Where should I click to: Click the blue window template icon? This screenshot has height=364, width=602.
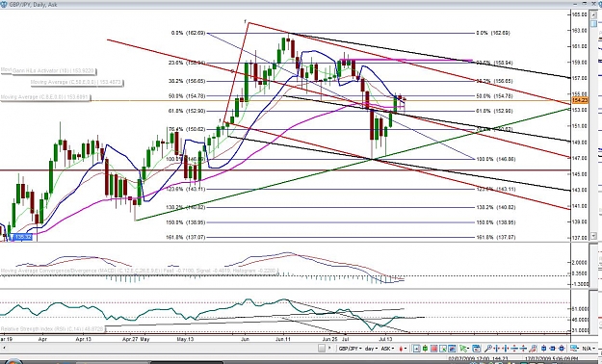[x=477, y=349]
